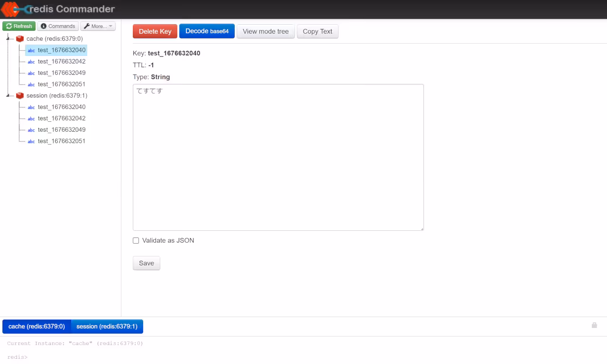Image resolution: width=607 pixels, height=364 pixels.
Task: Click the bold key name test_1676632040
Action: [x=174, y=53]
